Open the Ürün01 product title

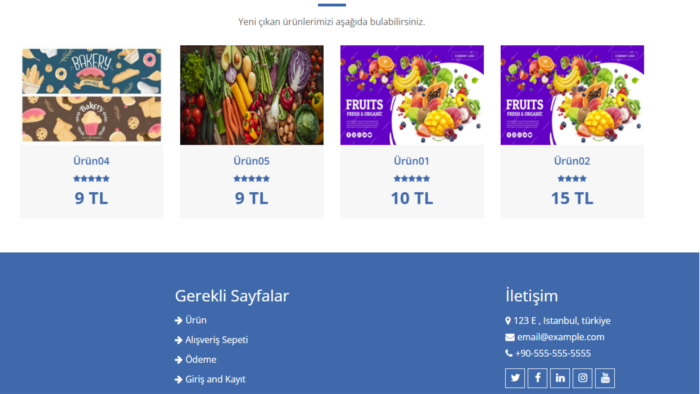pyautogui.click(x=412, y=161)
